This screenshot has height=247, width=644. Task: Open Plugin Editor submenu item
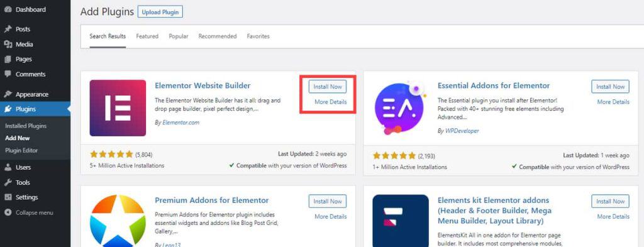21,151
